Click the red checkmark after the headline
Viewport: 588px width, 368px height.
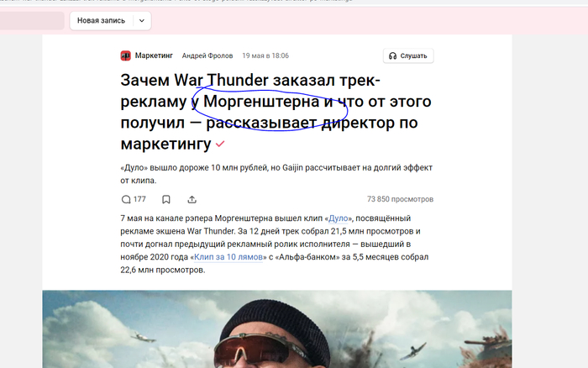tap(220, 144)
